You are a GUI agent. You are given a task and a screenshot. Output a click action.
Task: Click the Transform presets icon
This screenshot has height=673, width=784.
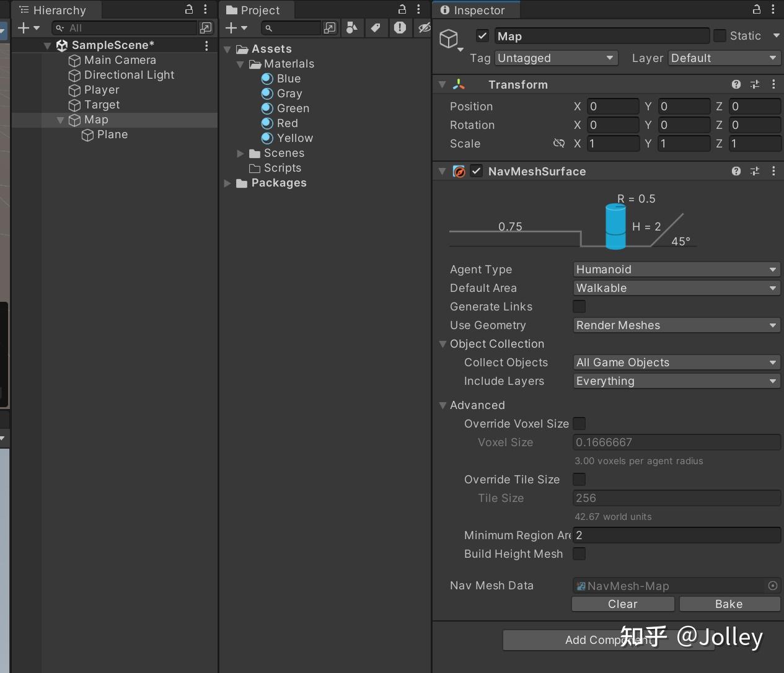(755, 84)
